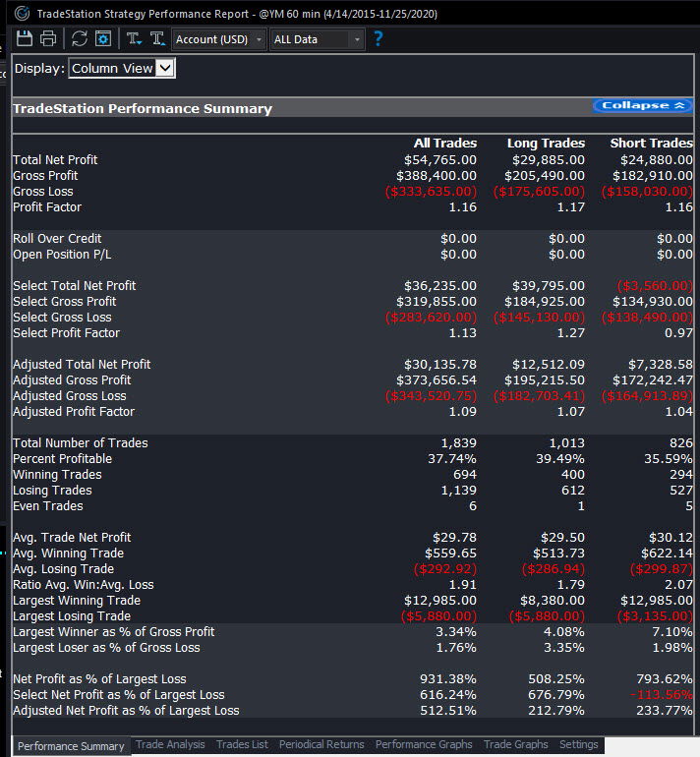Image resolution: width=700 pixels, height=757 pixels.
Task: Click the Refresh report icon
Action: point(80,38)
